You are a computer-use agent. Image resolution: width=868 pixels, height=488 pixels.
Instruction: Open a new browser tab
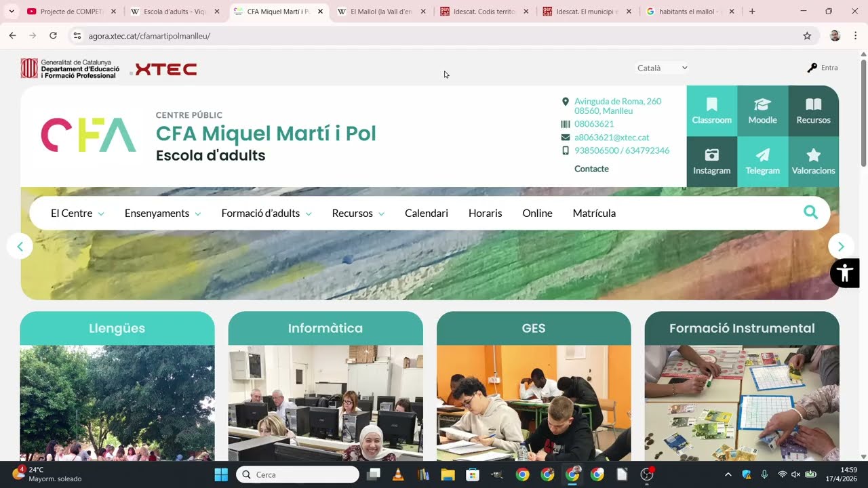point(752,12)
